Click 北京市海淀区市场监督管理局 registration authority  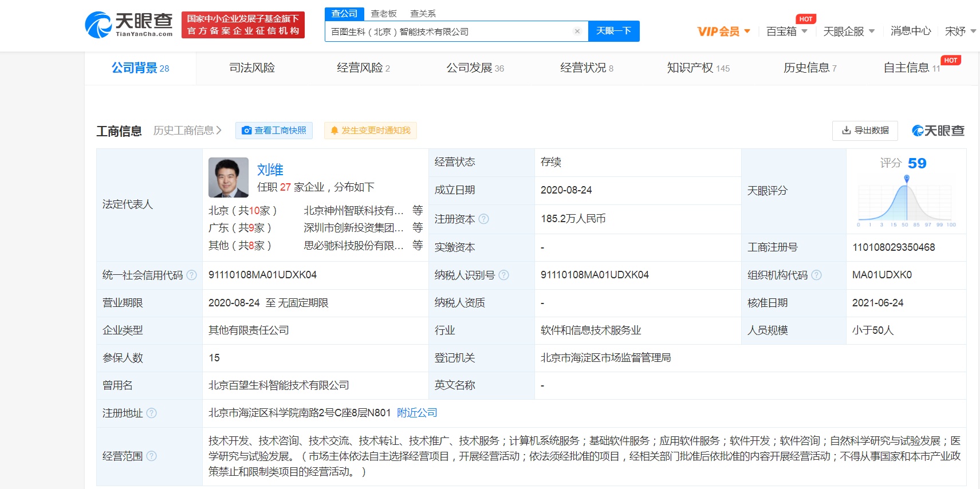coord(605,358)
